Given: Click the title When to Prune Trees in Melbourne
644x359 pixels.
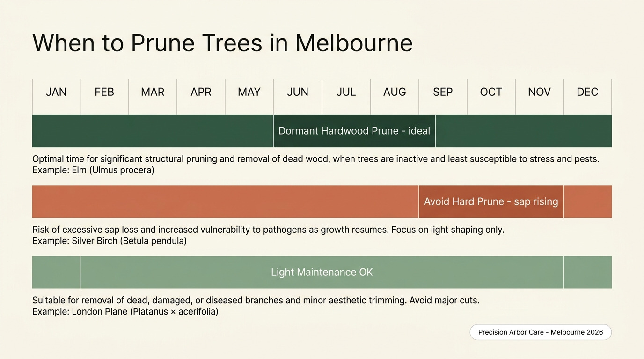Looking at the screenshot, I should [222, 43].
